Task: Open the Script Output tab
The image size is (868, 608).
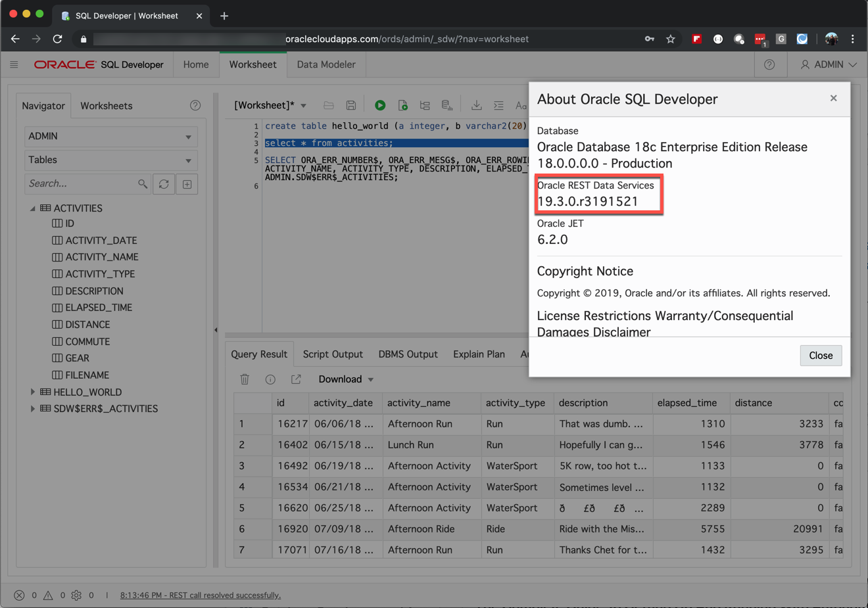Action: [333, 354]
